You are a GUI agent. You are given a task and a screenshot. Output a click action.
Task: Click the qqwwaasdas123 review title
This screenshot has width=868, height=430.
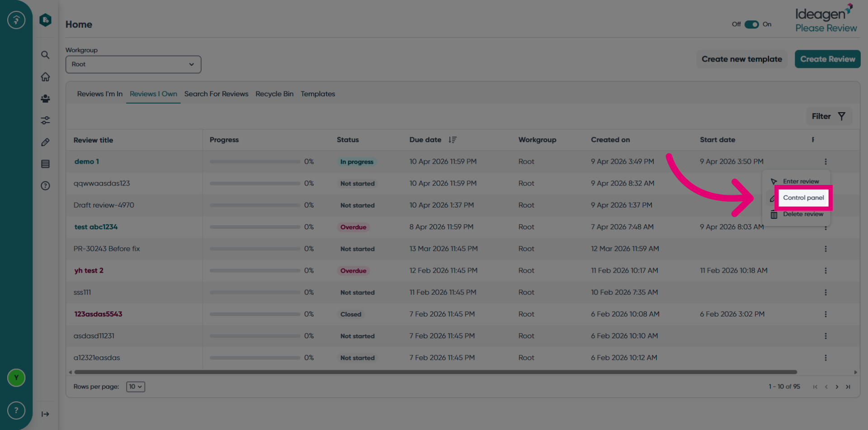[102, 183]
